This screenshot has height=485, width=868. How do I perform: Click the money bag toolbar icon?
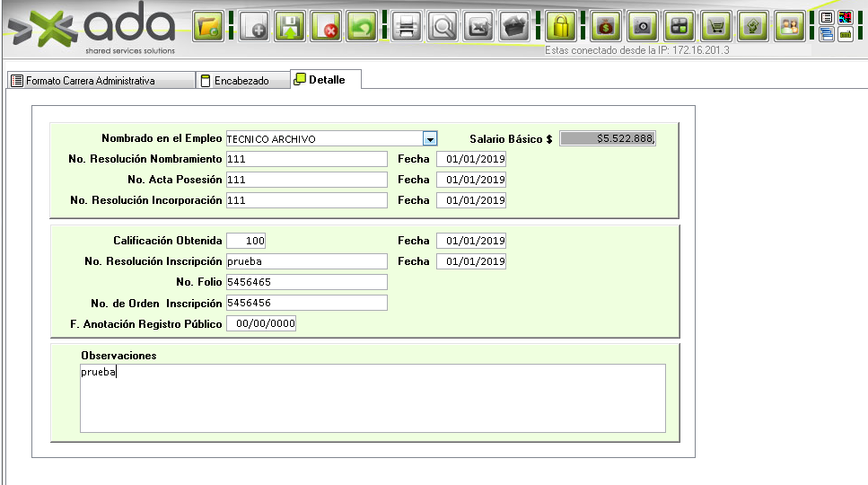[x=607, y=26]
